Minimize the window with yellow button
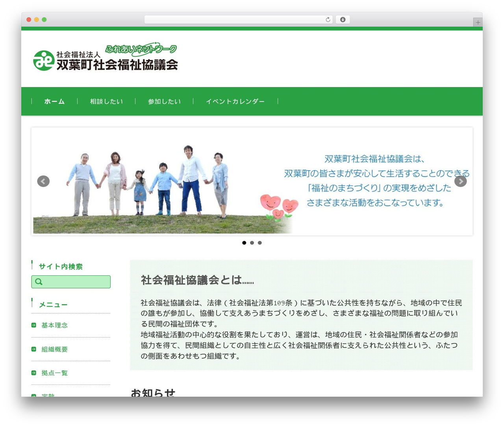 tap(37, 20)
